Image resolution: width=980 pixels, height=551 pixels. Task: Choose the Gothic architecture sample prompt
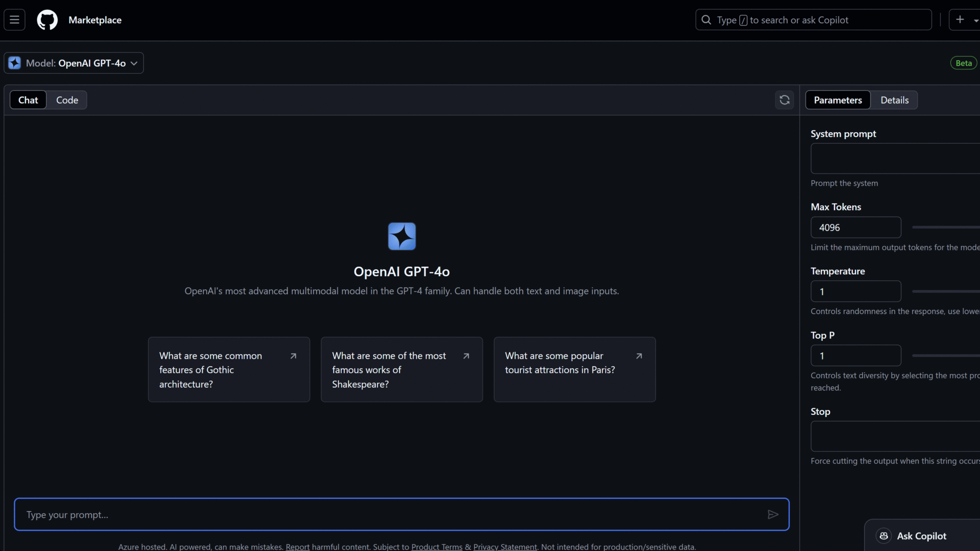coord(229,370)
